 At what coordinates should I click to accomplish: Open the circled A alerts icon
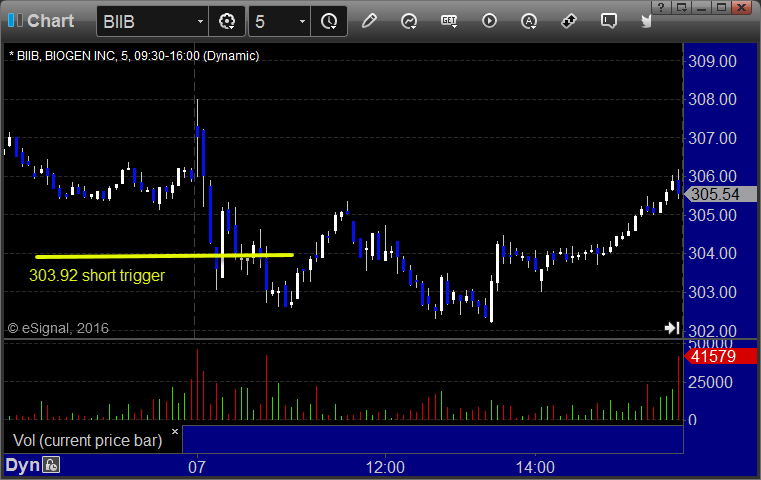[x=529, y=21]
